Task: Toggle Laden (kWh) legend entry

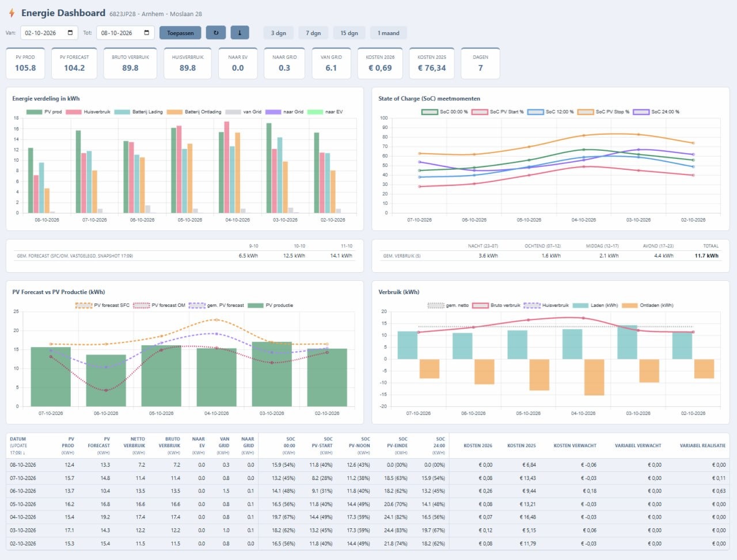Action: [595, 305]
